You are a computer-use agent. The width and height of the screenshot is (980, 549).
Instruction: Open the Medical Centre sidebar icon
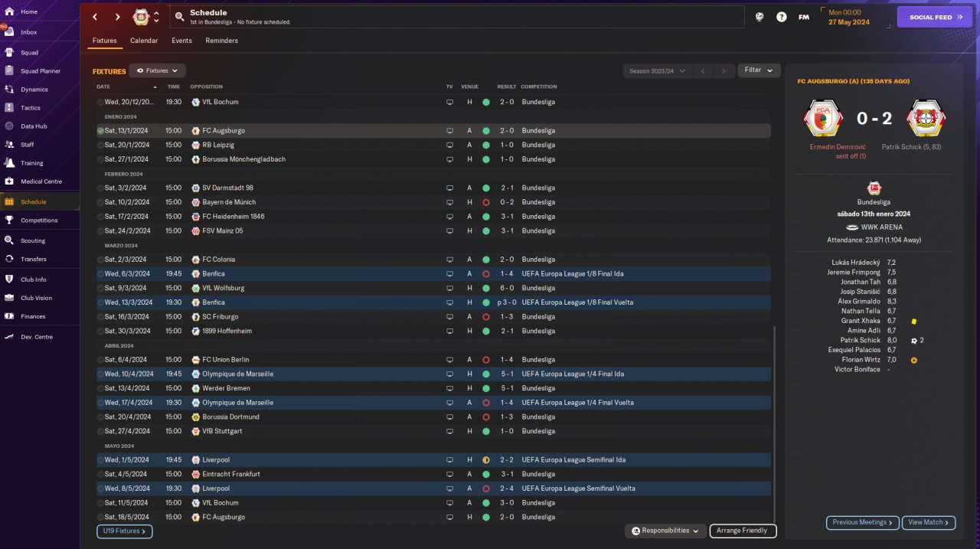[x=9, y=181]
